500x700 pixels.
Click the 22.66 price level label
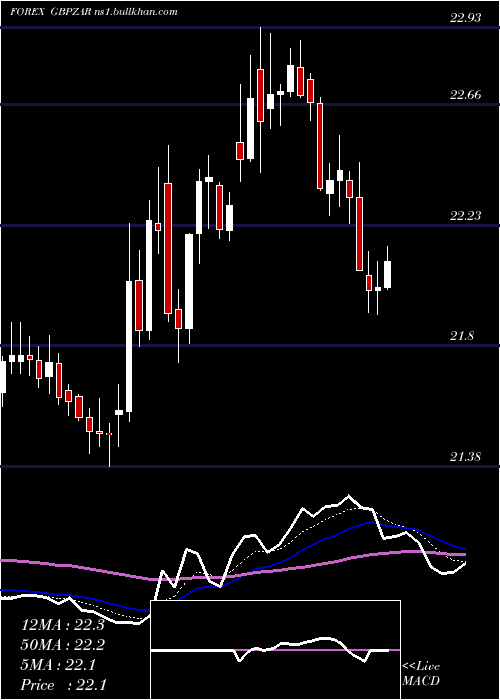click(x=465, y=95)
